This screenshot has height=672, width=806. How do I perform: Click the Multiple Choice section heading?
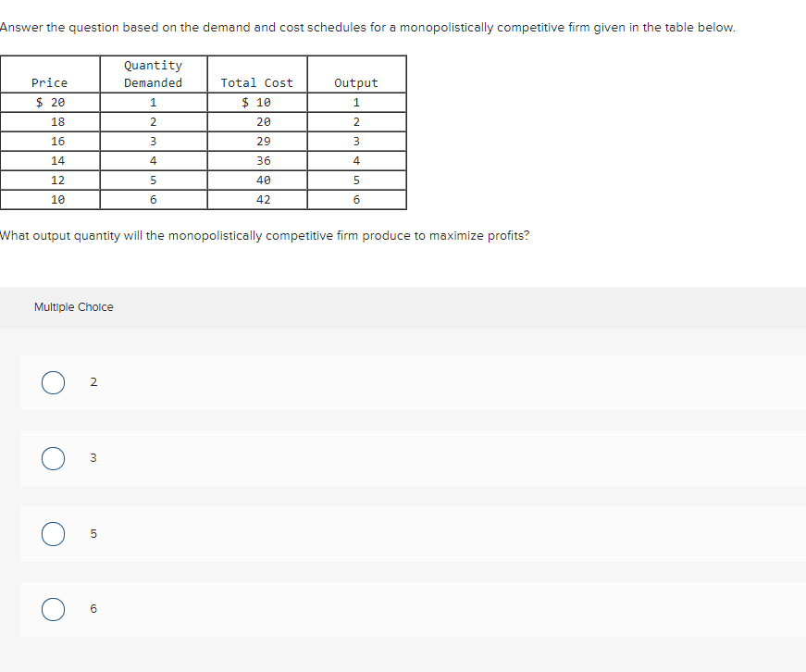74,306
